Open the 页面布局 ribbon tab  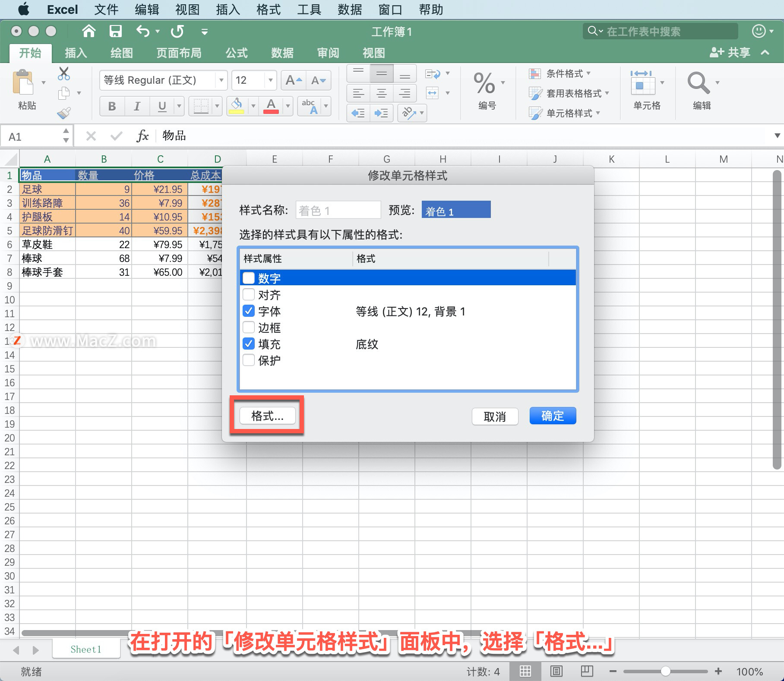click(179, 53)
